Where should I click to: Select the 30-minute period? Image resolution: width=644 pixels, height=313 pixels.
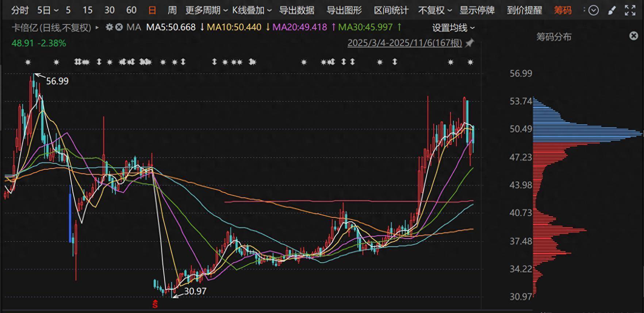point(110,10)
